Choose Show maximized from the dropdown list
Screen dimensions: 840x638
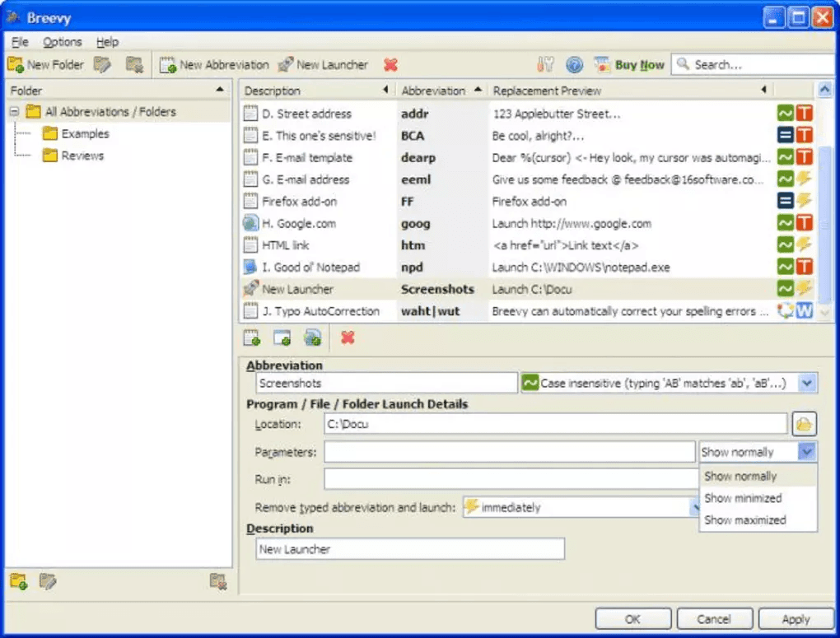click(x=758, y=520)
